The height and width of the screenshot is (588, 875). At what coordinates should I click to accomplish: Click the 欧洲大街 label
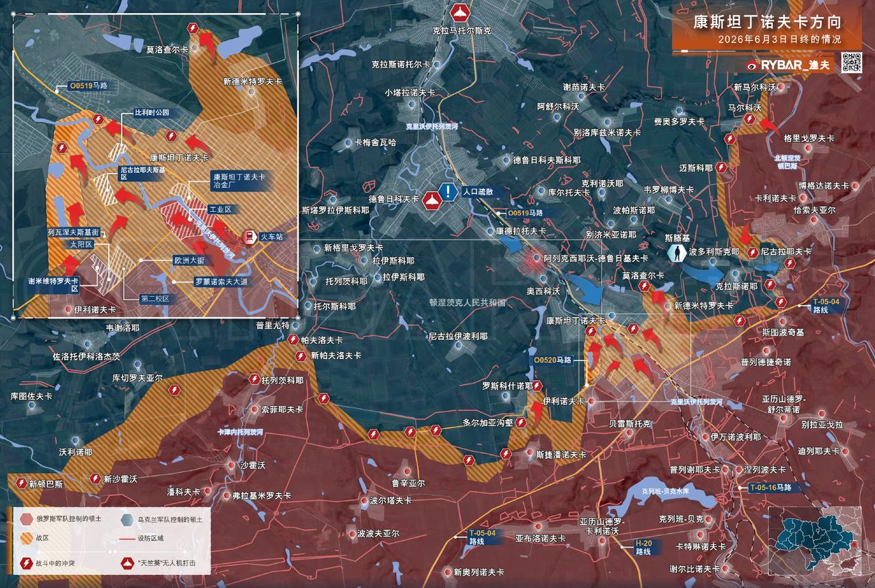(x=189, y=260)
